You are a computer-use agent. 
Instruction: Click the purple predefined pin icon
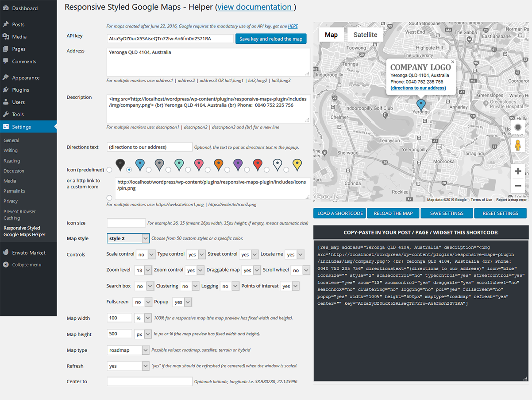tap(238, 165)
